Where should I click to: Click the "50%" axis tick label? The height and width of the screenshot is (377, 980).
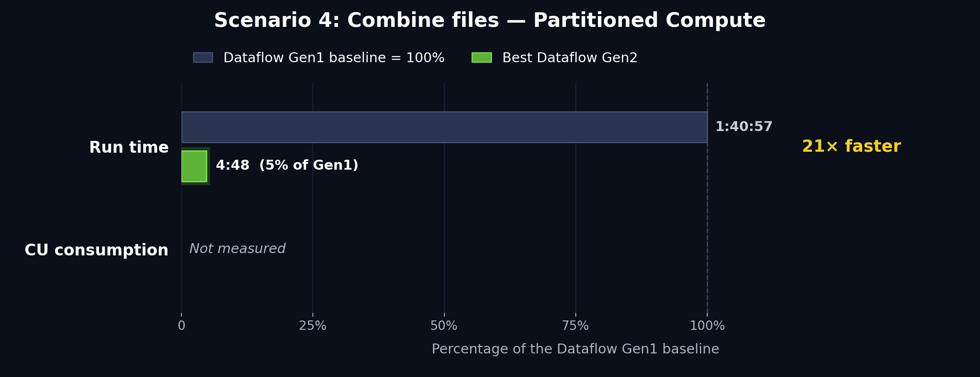point(444,326)
